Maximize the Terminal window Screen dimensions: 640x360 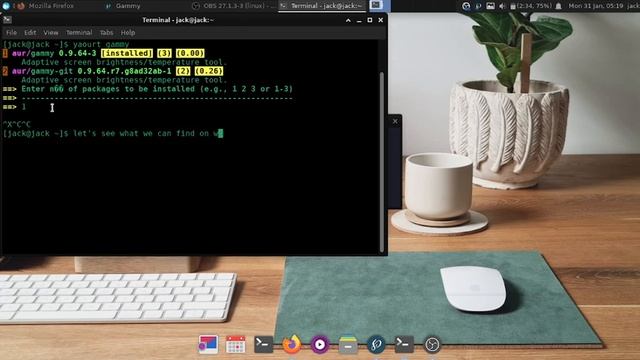click(x=370, y=20)
